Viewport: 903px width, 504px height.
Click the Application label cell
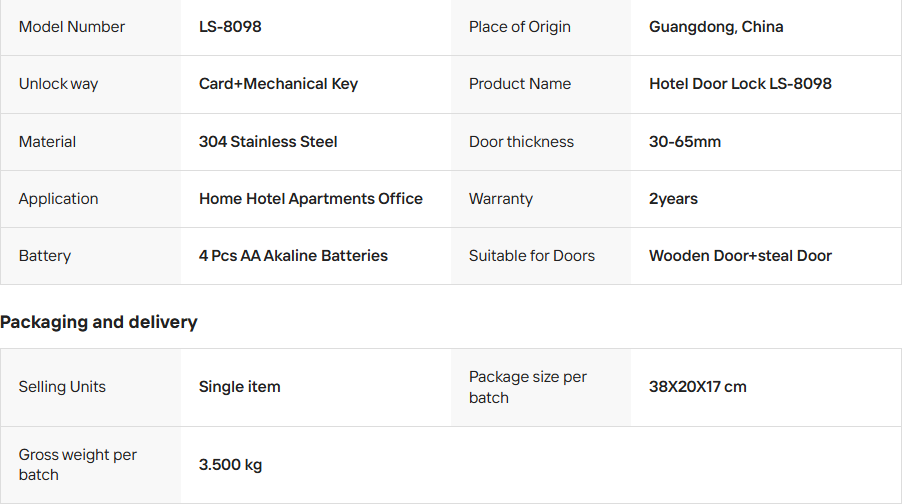tap(58, 199)
